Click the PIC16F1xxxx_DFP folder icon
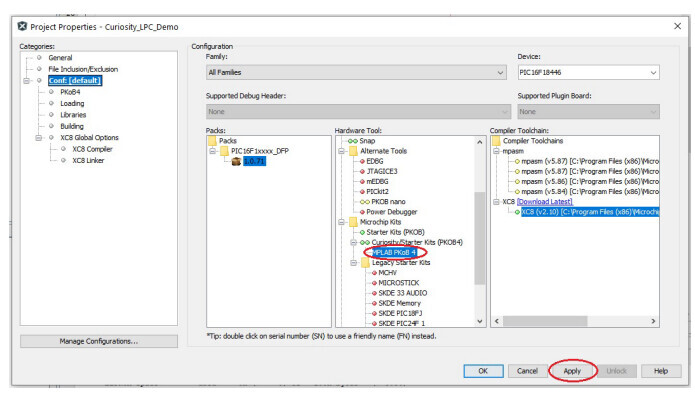The width and height of the screenshot is (695, 394). tap(224, 151)
